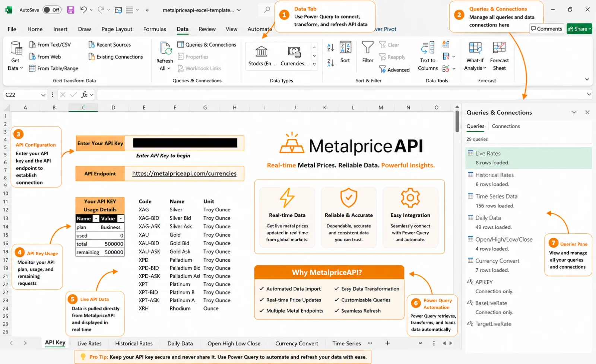Image resolution: width=596 pixels, height=364 pixels.
Task: Open What-If Analysis menu
Action: pos(475,56)
